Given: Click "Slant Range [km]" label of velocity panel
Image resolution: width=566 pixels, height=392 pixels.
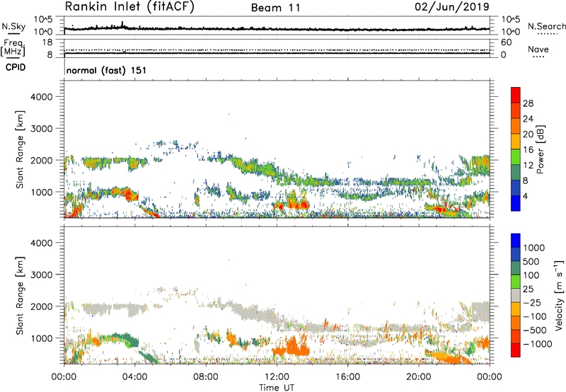Looking at the screenshot, I should [20, 295].
